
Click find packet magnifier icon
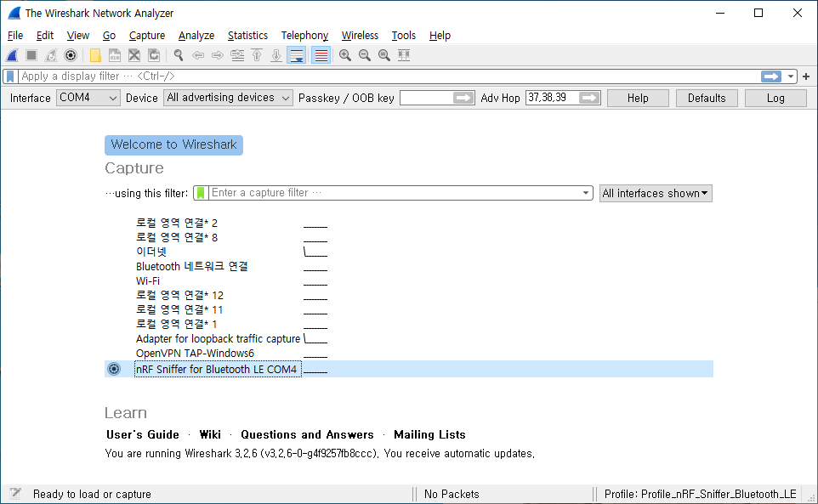(x=179, y=55)
